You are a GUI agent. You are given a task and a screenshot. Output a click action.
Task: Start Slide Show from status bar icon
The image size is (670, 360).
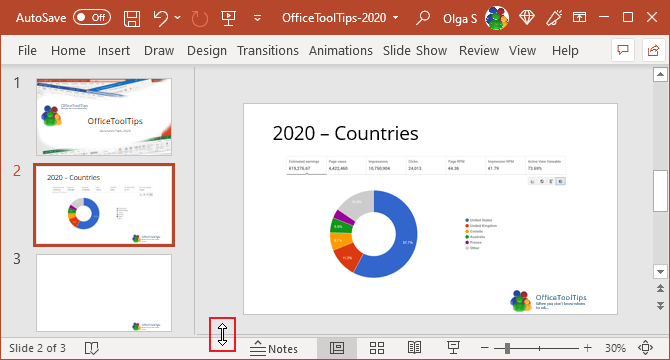453,348
